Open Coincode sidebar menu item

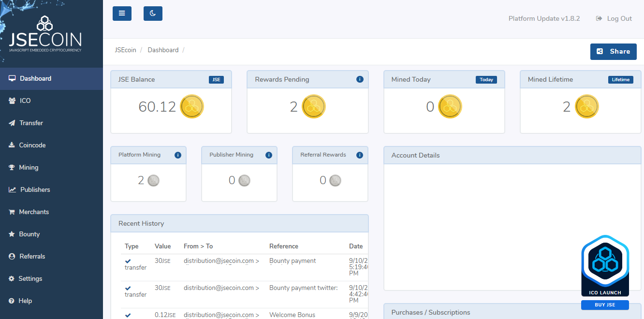tap(51, 145)
